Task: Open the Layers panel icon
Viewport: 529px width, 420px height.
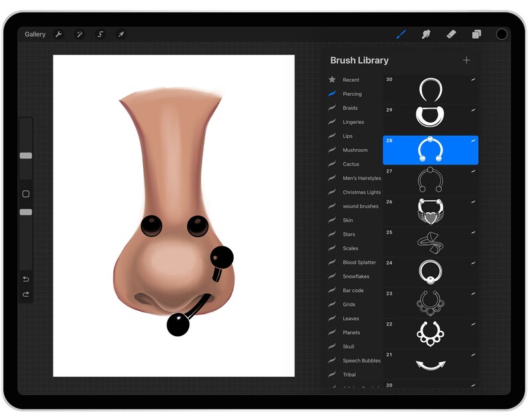Action: click(476, 34)
